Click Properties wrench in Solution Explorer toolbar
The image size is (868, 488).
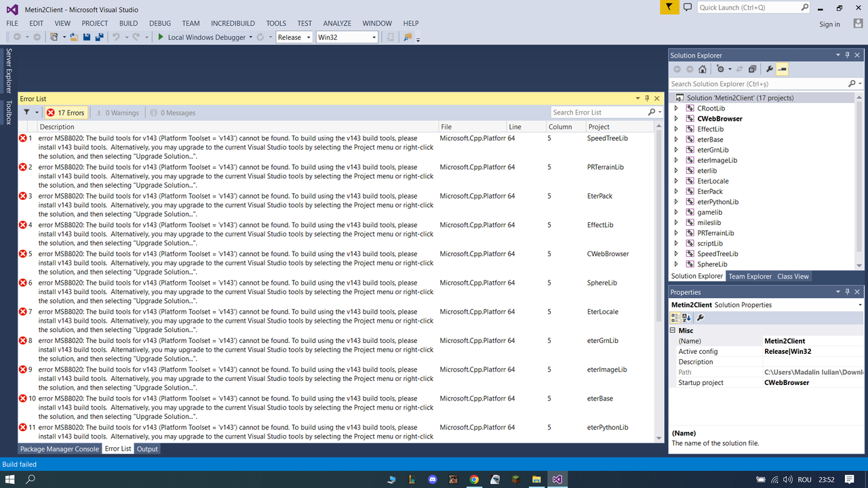[770, 69]
